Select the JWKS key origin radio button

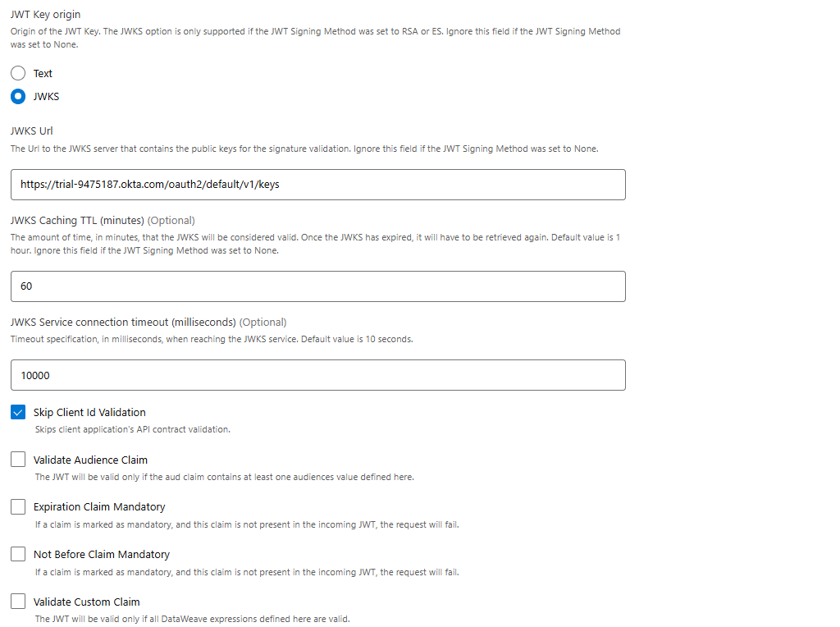point(17,96)
